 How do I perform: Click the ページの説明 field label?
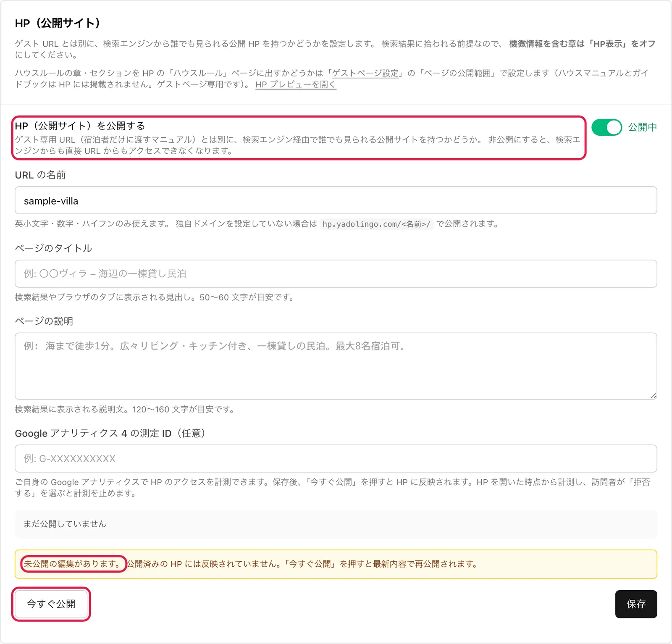point(44,321)
